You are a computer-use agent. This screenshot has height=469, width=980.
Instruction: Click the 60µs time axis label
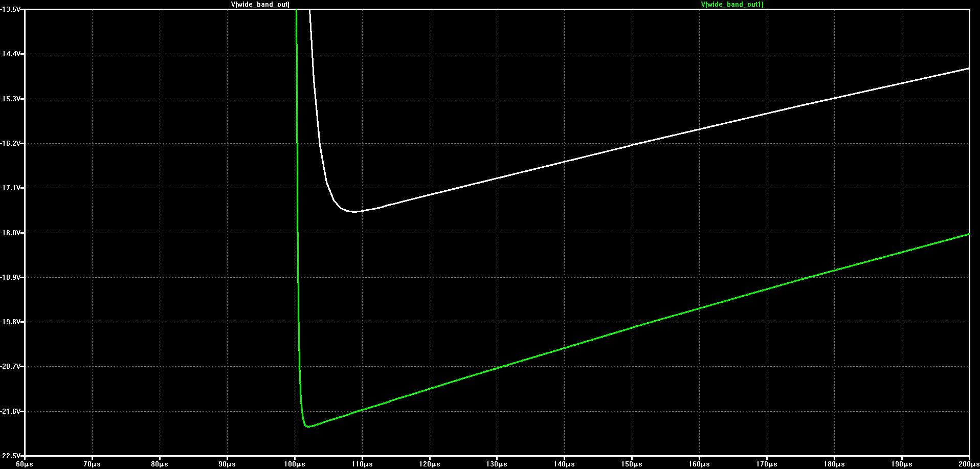tap(25, 464)
